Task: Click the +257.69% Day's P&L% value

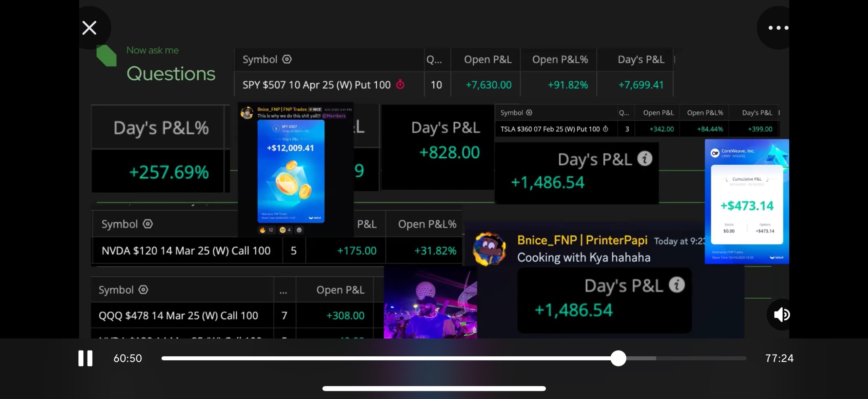Action: (x=169, y=172)
